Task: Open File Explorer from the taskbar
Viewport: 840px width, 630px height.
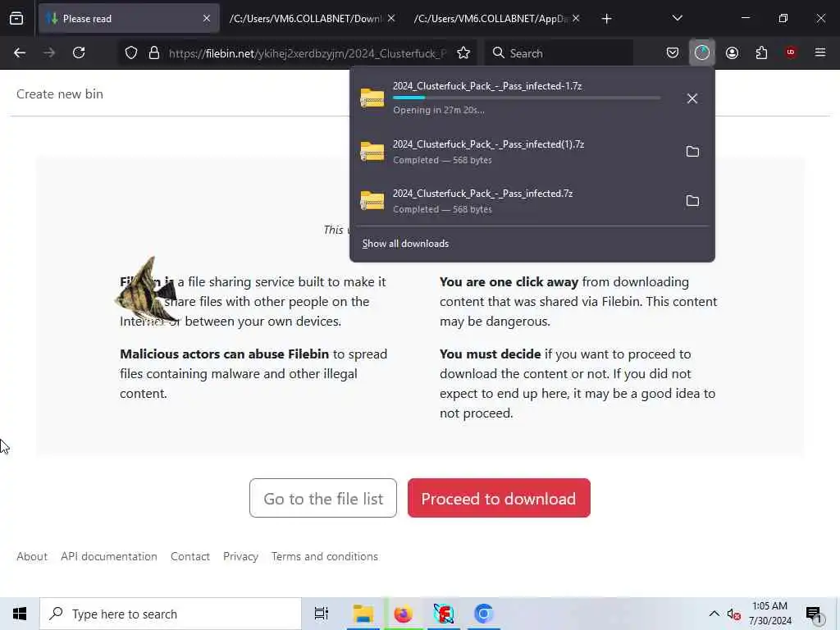Action: [x=363, y=614]
